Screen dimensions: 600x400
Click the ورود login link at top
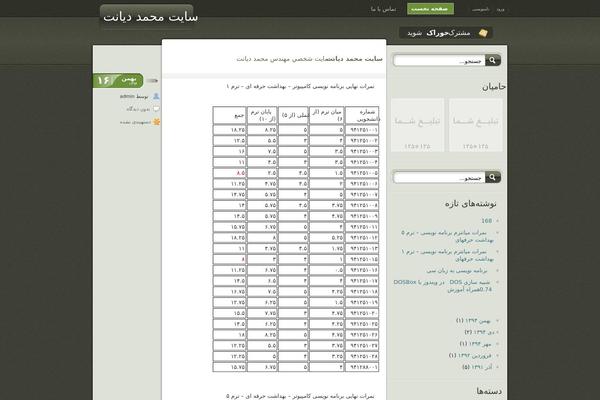click(500, 9)
